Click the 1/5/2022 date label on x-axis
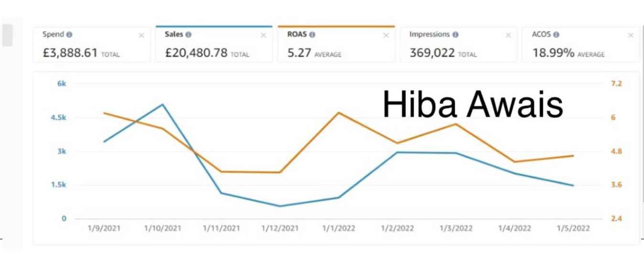Screen dimensions: 644x265 (x=573, y=228)
